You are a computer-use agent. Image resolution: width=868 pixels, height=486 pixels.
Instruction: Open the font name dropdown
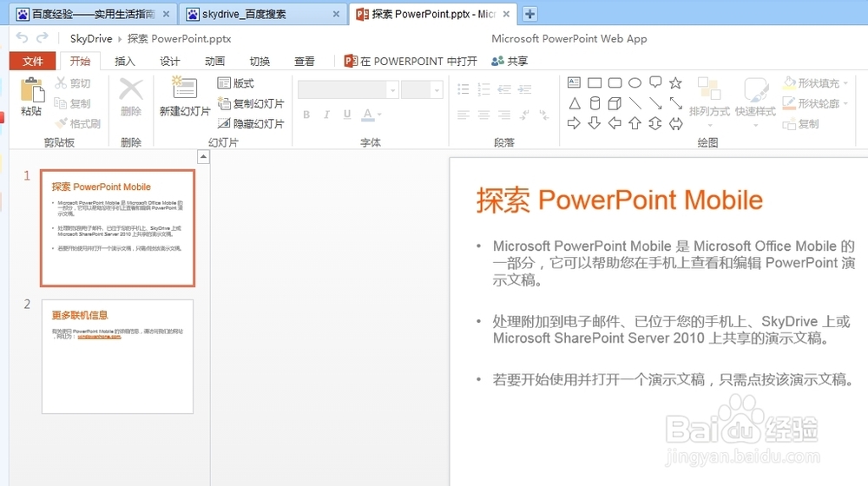(x=392, y=89)
